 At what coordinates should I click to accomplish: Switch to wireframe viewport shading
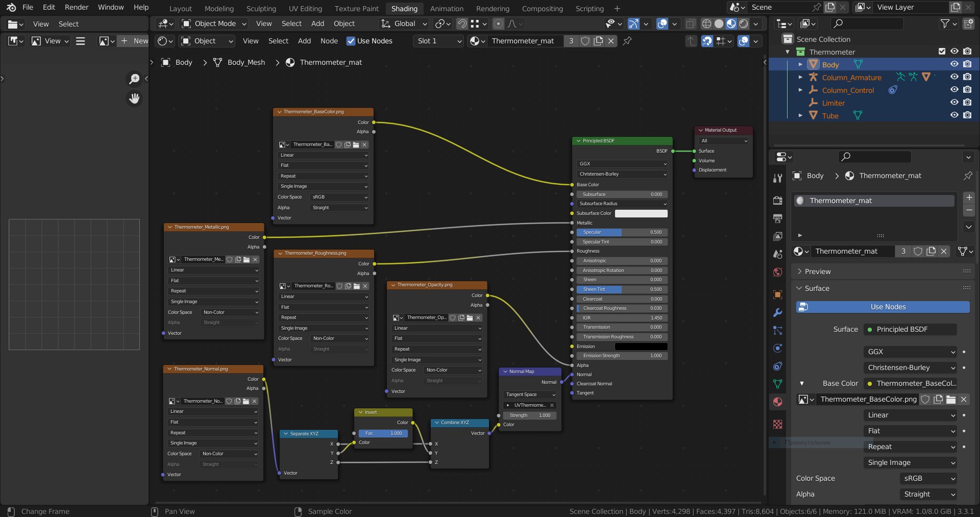point(706,24)
